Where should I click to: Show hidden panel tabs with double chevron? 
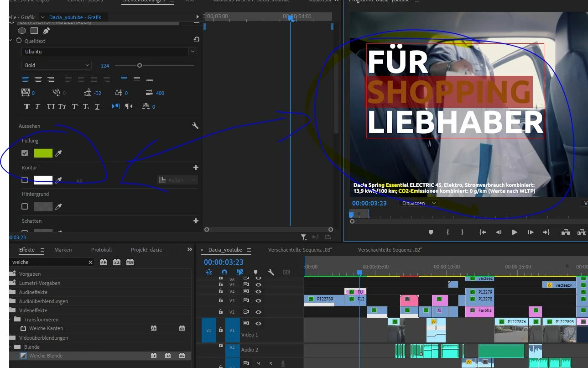[190, 249]
